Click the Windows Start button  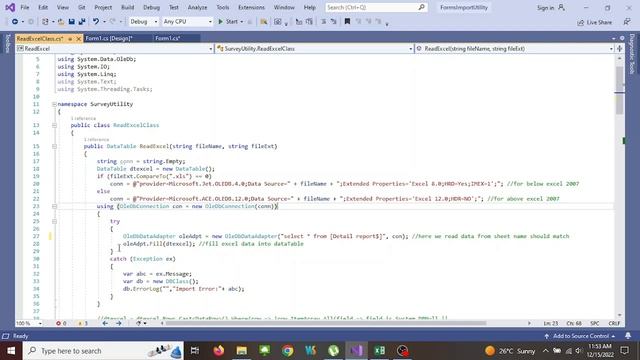click(11, 351)
